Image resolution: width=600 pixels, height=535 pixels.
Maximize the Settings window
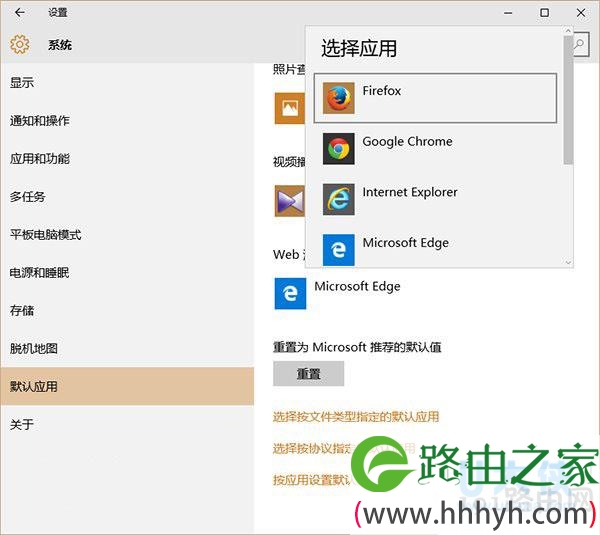544,13
